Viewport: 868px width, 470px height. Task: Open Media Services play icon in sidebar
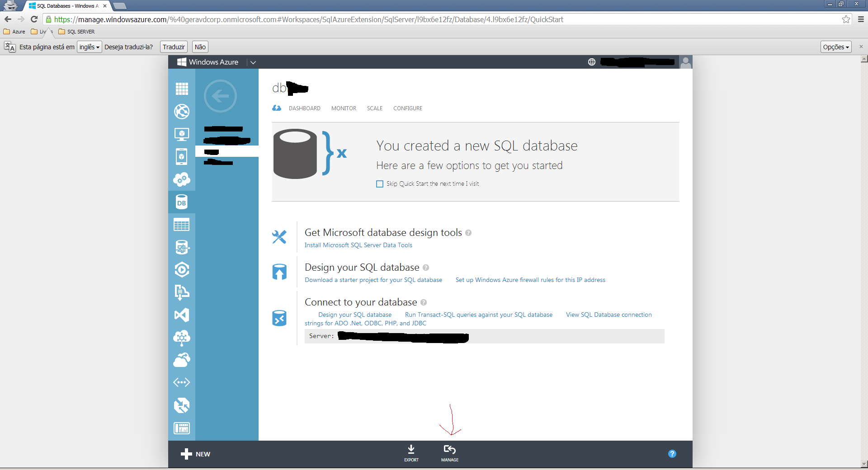click(x=182, y=270)
